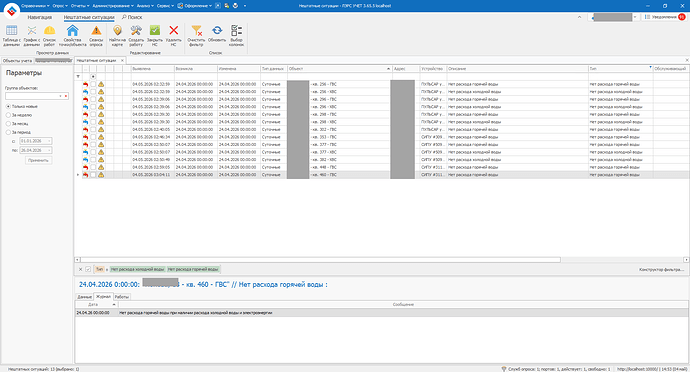This screenshot has width=690, height=372.
Task: Open Администрирование menu
Action: pos(113,6)
